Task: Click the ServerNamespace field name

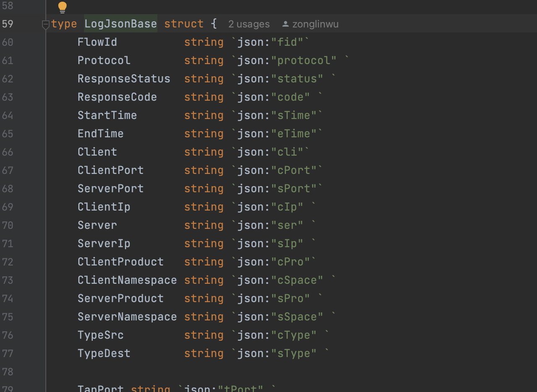Action: pyautogui.click(x=127, y=316)
